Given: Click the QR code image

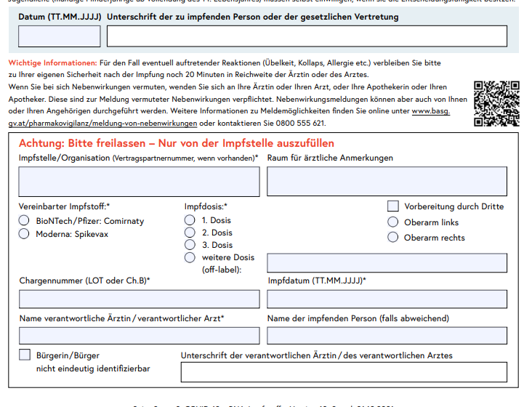Looking at the screenshot, I should pyautogui.click(x=496, y=103).
